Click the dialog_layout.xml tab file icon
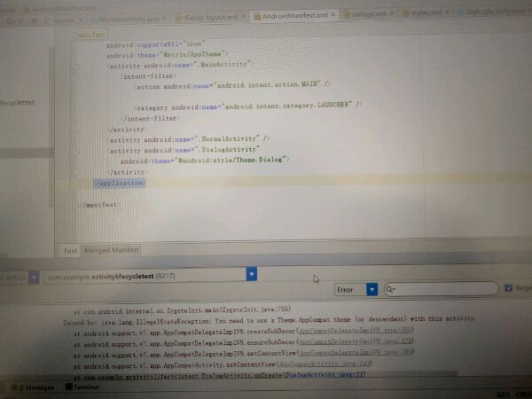The image size is (532, 399). tap(178, 18)
